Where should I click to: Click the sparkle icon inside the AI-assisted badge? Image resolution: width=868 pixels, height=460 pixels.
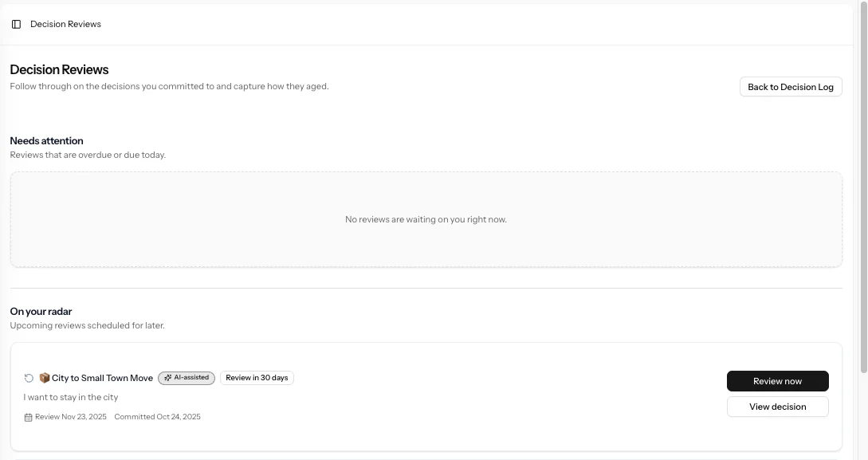pos(167,377)
